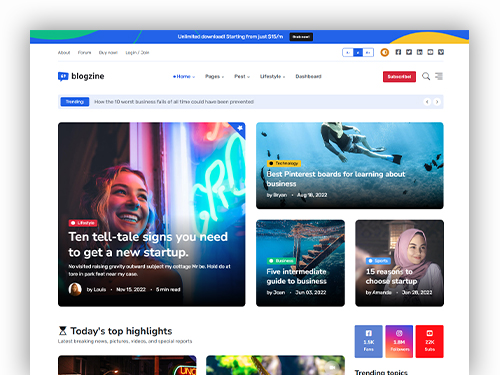The height and width of the screenshot is (375, 500).
Task: Click the featured star badge on the neon image
Action: (x=239, y=128)
